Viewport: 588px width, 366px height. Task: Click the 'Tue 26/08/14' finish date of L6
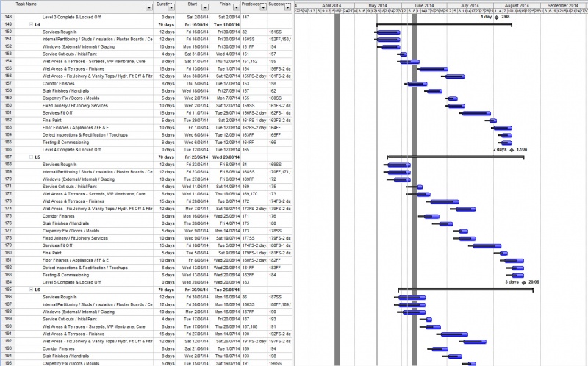pyautogui.click(x=226, y=290)
